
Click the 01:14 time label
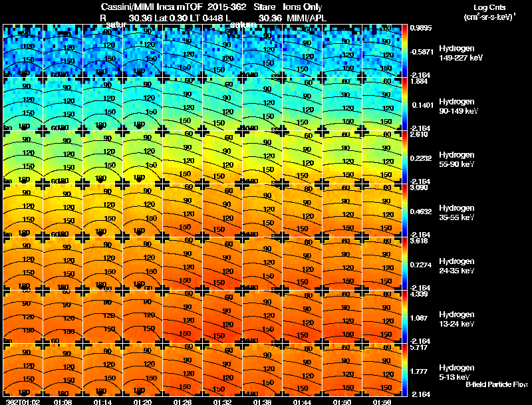tap(102, 402)
